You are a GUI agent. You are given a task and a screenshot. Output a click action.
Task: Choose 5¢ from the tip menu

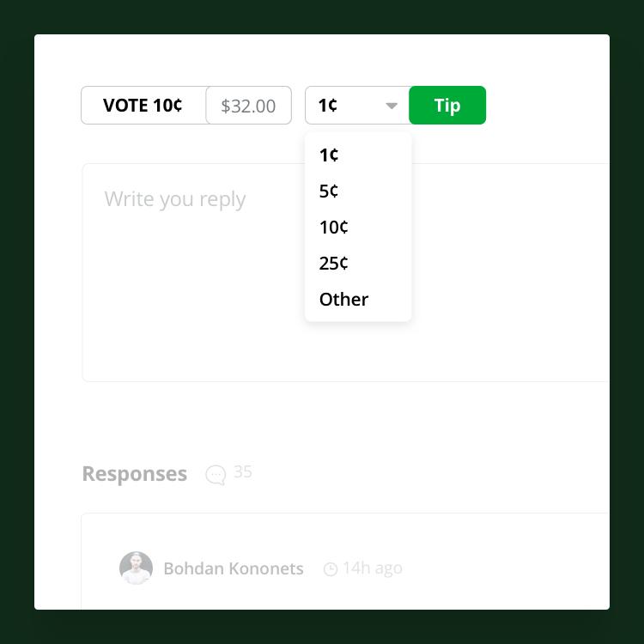coord(329,191)
